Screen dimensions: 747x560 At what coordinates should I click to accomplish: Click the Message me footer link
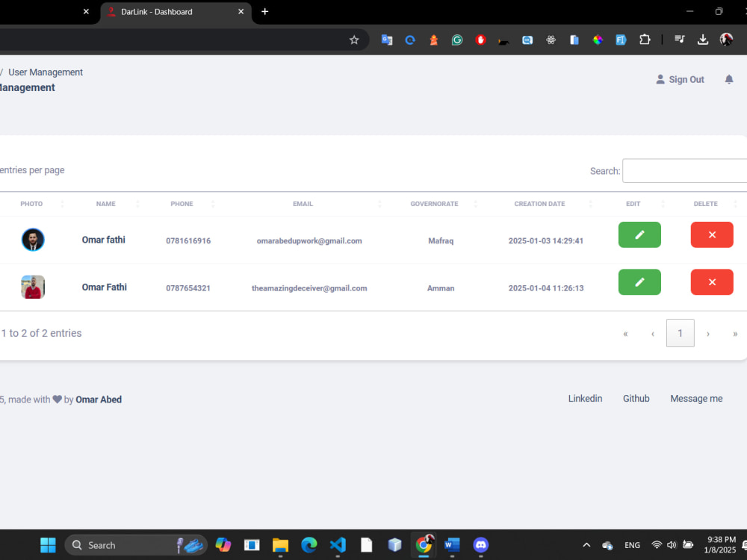coord(696,399)
